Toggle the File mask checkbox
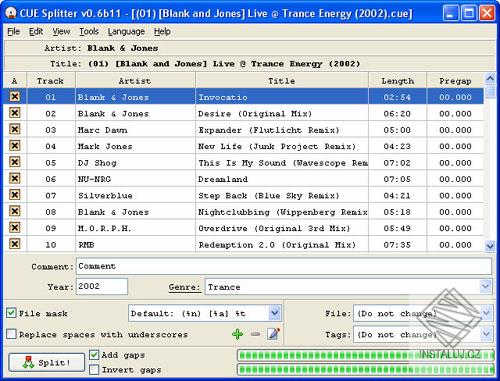Image resolution: width=500 pixels, height=381 pixels. (x=11, y=313)
